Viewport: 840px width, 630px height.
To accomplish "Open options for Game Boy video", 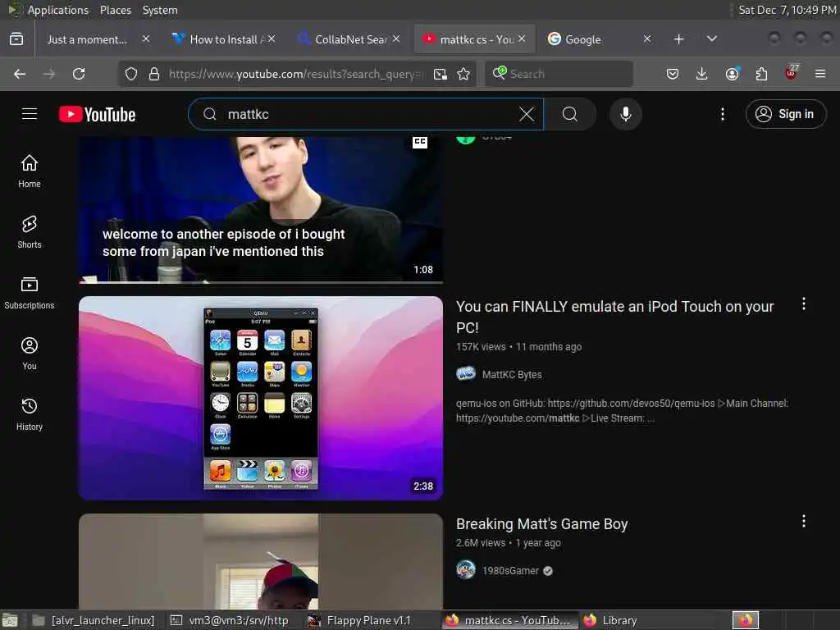I will (x=804, y=521).
